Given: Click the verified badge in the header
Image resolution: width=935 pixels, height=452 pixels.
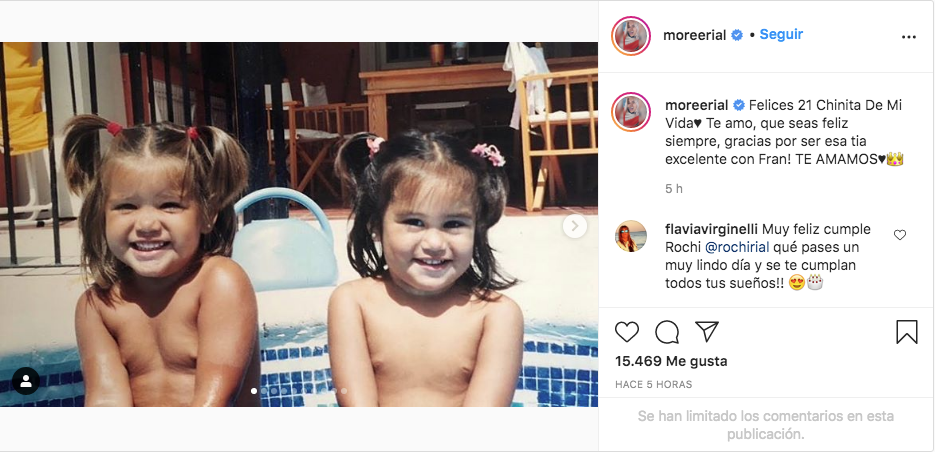Looking at the screenshot, I should coord(737,35).
